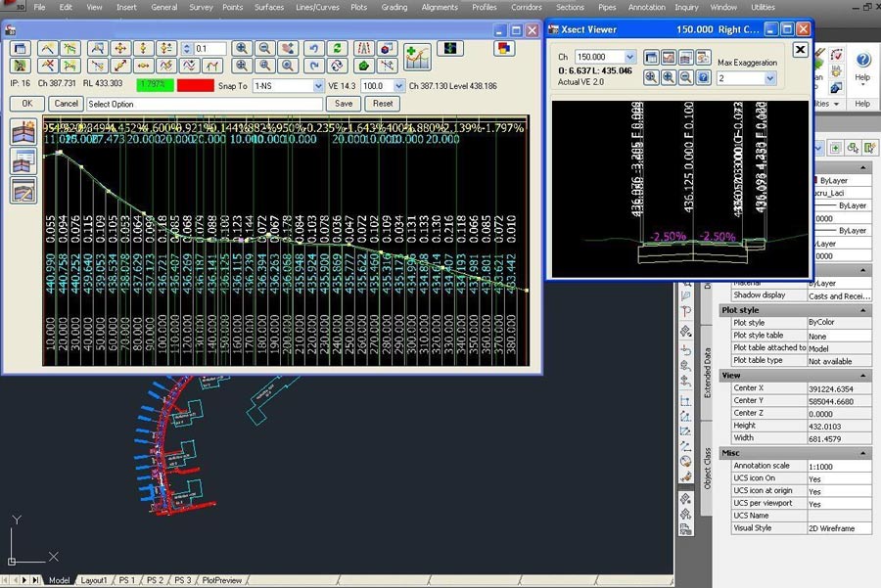Click the Save button
This screenshot has height=588, width=881.
pyautogui.click(x=344, y=104)
